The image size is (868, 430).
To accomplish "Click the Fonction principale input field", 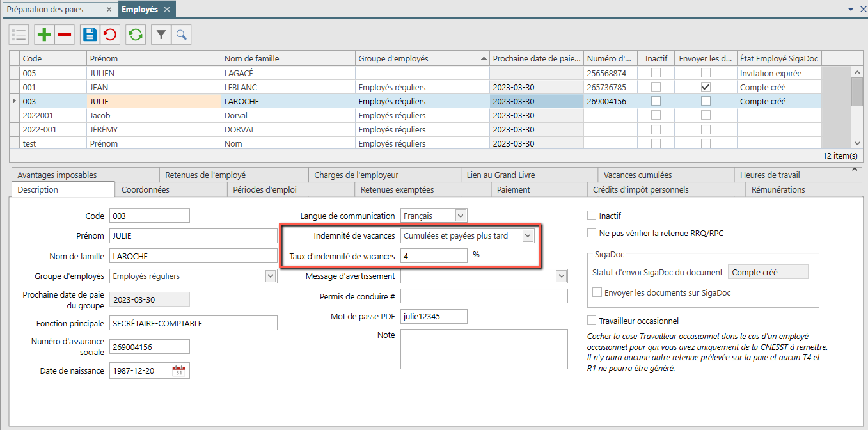I will [193, 323].
